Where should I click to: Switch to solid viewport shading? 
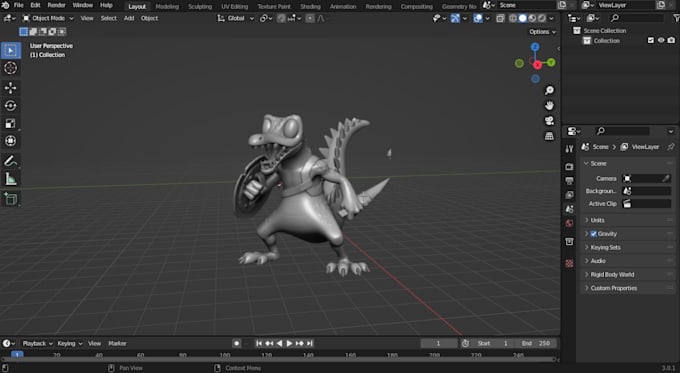523,18
